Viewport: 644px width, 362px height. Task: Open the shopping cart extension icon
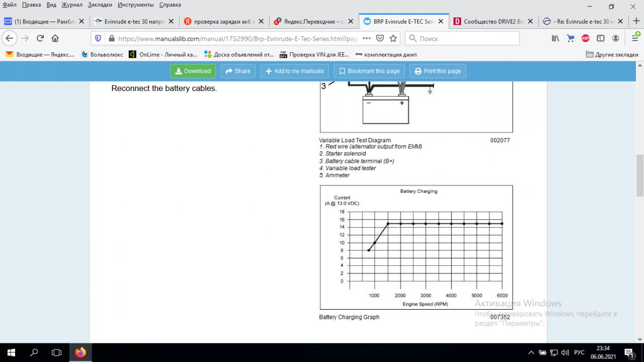click(571, 38)
